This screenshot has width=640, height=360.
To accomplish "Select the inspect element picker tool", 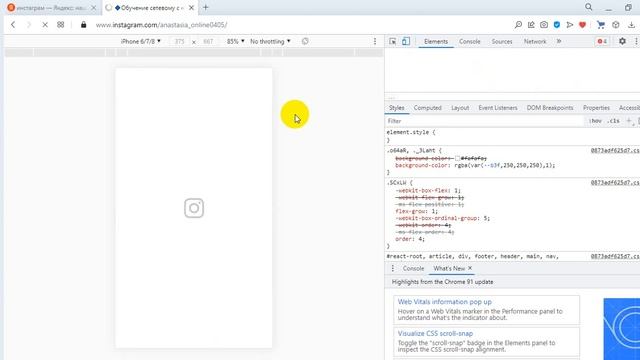I will [392, 42].
